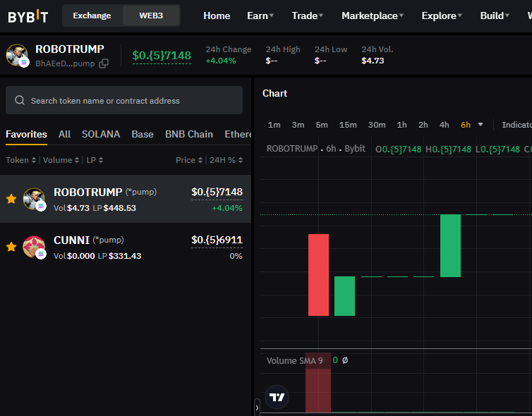
Task: Click the red candlestick on chart
Action: (318, 275)
